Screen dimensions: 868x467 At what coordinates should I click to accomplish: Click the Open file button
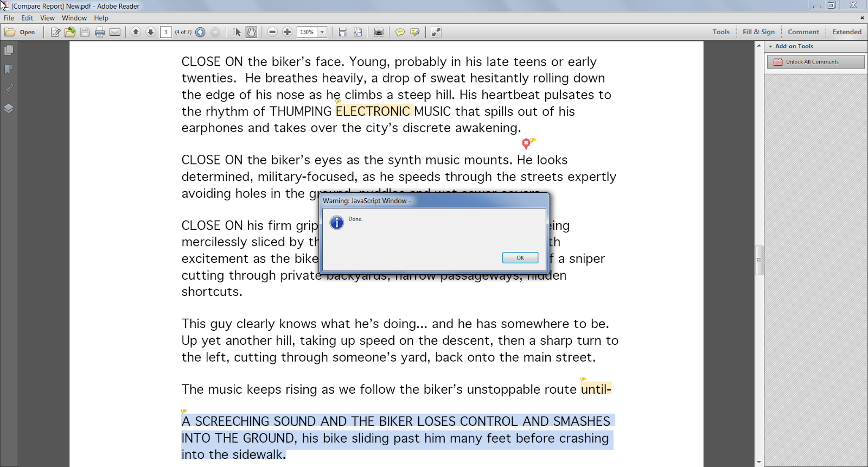20,32
